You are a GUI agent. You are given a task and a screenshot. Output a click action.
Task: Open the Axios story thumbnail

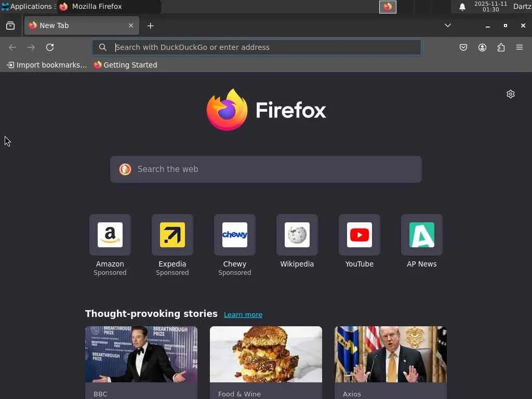coord(391,354)
